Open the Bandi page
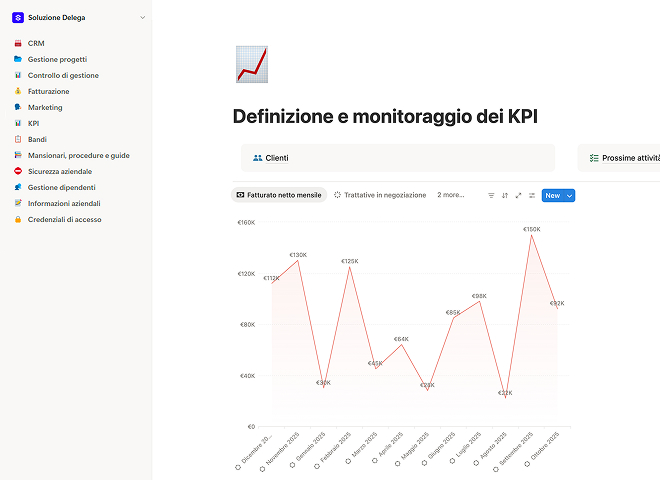The width and height of the screenshot is (660, 480). pos(37,139)
